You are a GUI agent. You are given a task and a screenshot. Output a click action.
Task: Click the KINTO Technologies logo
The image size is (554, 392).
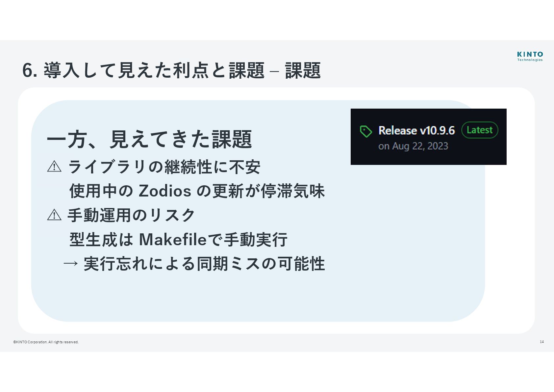click(x=530, y=56)
